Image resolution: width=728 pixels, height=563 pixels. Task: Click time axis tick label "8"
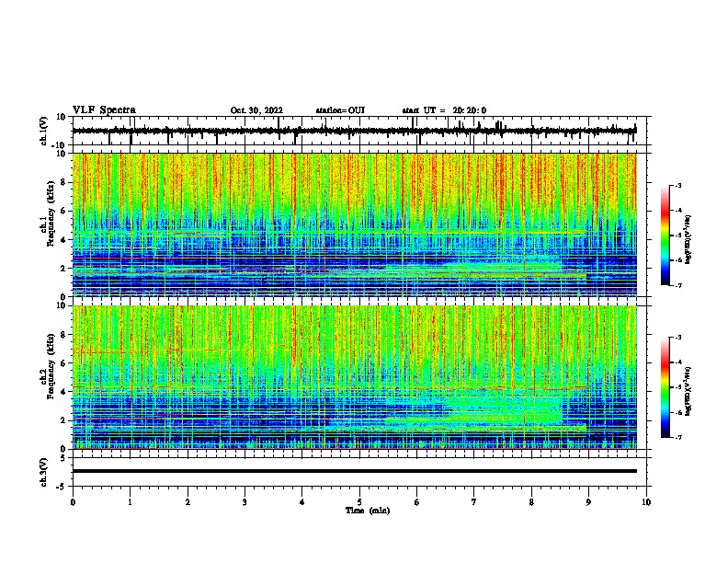point(531,502)
